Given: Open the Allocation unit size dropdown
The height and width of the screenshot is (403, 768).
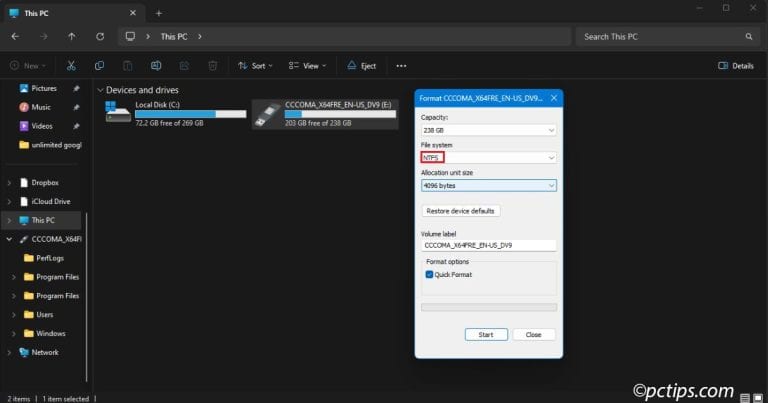Looking at the screenshot, I should (x=488, y=185).
